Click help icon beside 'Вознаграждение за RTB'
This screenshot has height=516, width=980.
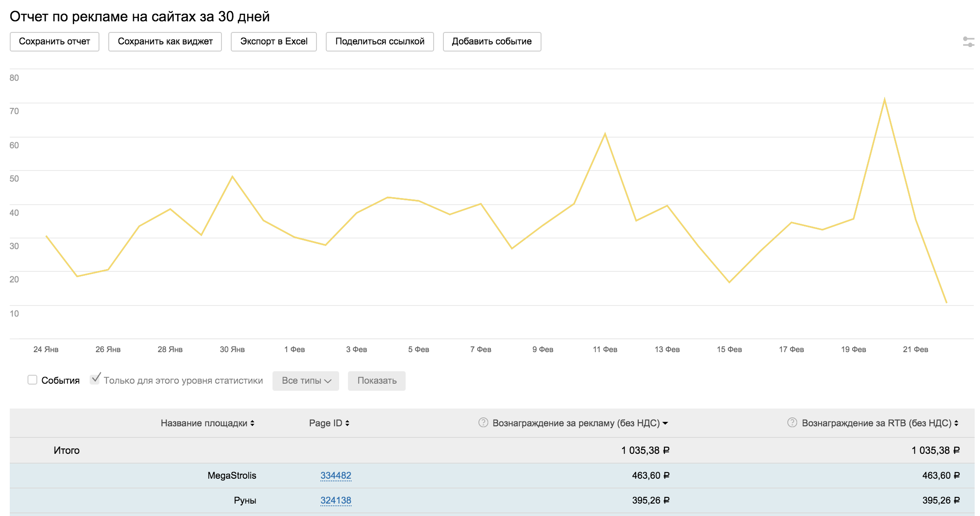[792, 423]
